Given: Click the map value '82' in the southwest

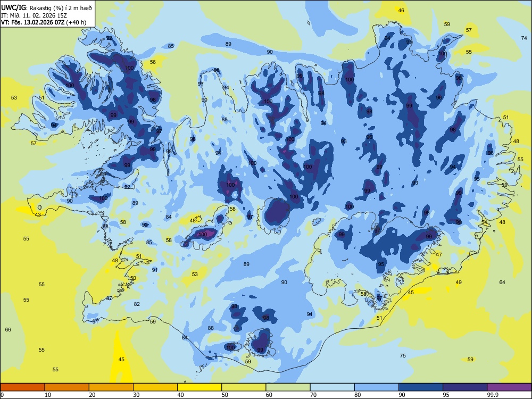Looking at the screenshot, I should pyautogui.click(x=137, y=304).
